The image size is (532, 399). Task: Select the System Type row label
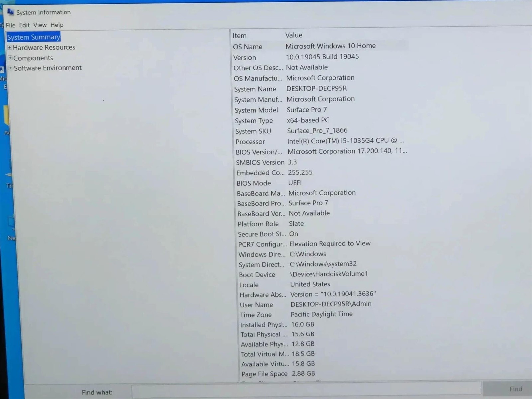point(254,121)
